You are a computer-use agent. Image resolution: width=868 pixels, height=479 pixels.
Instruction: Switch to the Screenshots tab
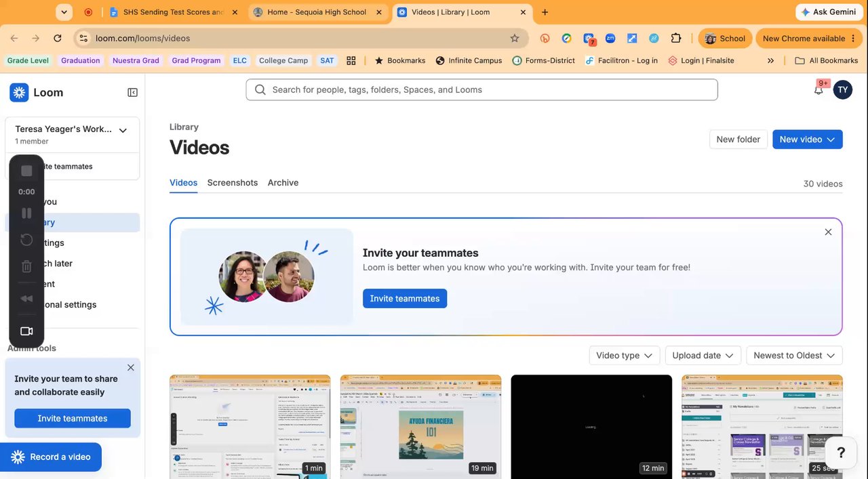coord(233,183)
